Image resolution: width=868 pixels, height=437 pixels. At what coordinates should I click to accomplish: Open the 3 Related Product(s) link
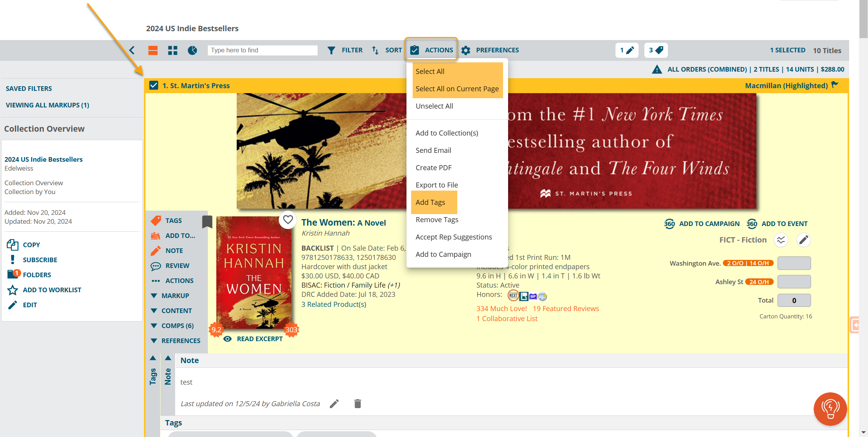(334, 304)
